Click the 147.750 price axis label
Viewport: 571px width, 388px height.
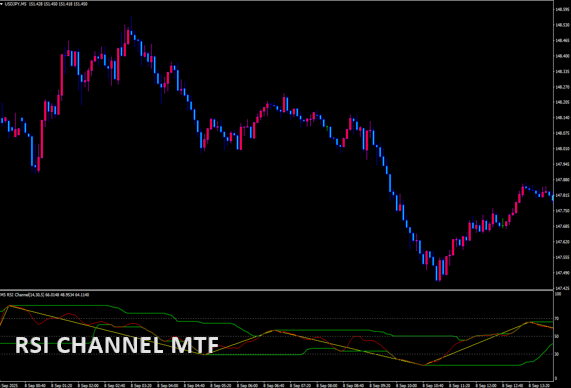(563, 211)
